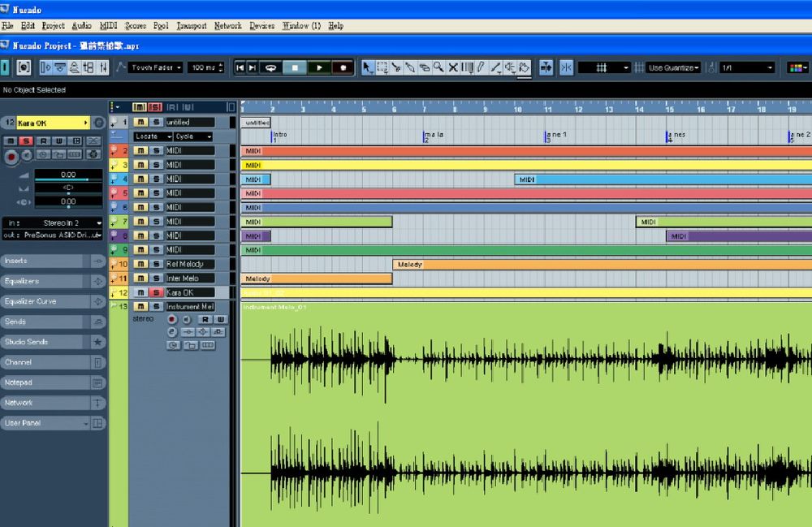Select the Erase tool
Viewport: 812px width, 527px height.
[424, 67]
